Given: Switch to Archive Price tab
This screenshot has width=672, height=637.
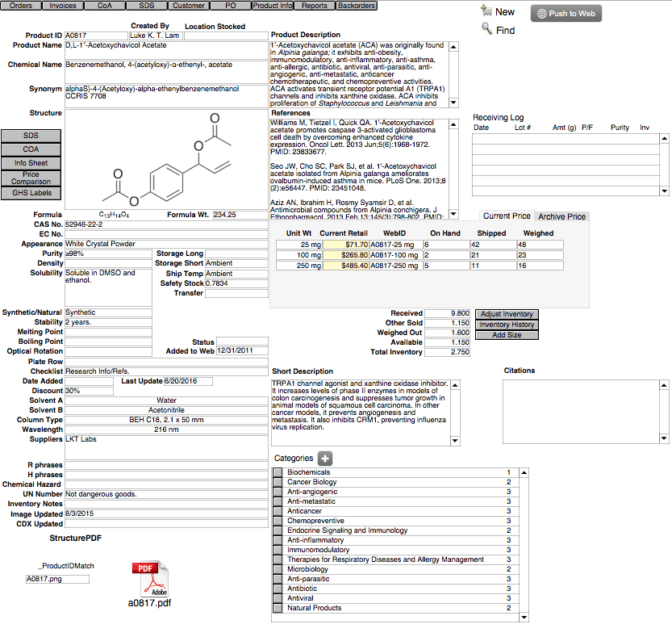Looking at the screenshot, I should pos(561,216).
